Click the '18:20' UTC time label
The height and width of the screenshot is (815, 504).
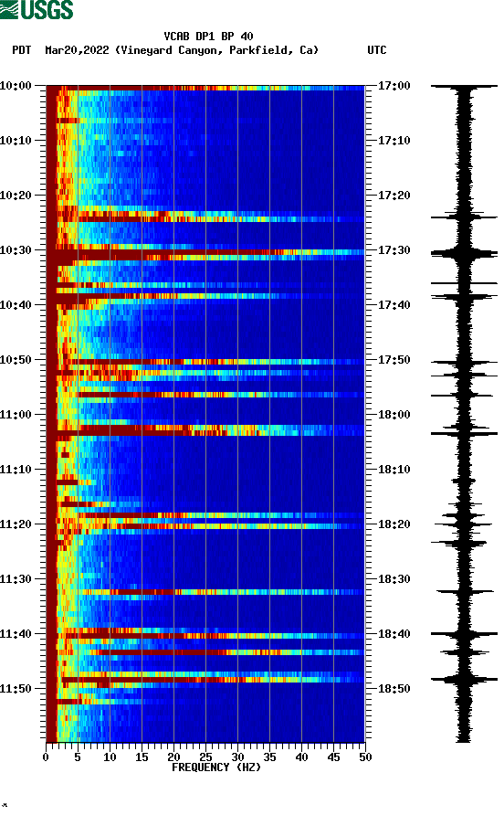pyautogui.click(x=394, y=524)
